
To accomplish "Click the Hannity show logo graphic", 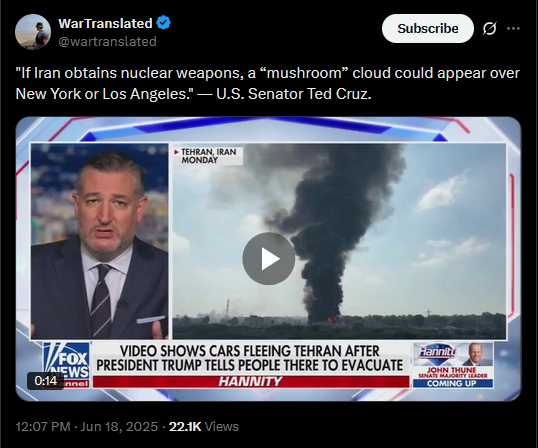I will (438, 353).
